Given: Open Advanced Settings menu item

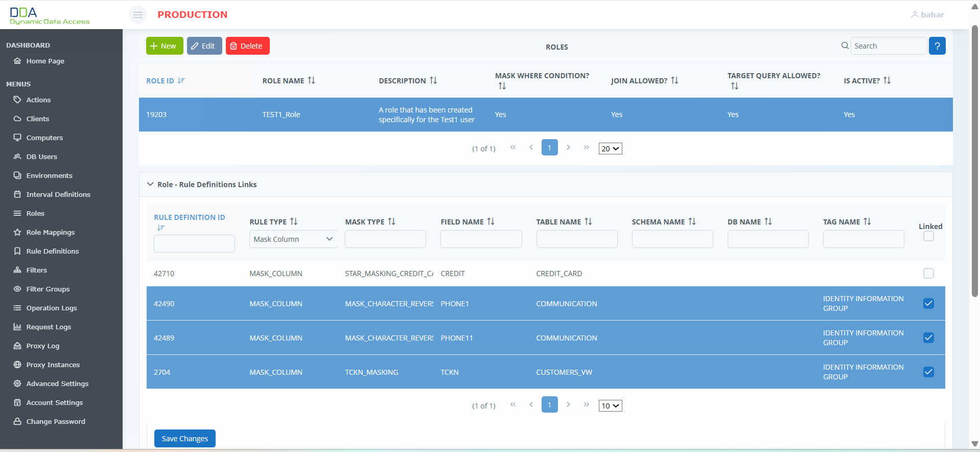Looking at the screenshot, I should 57,383.
